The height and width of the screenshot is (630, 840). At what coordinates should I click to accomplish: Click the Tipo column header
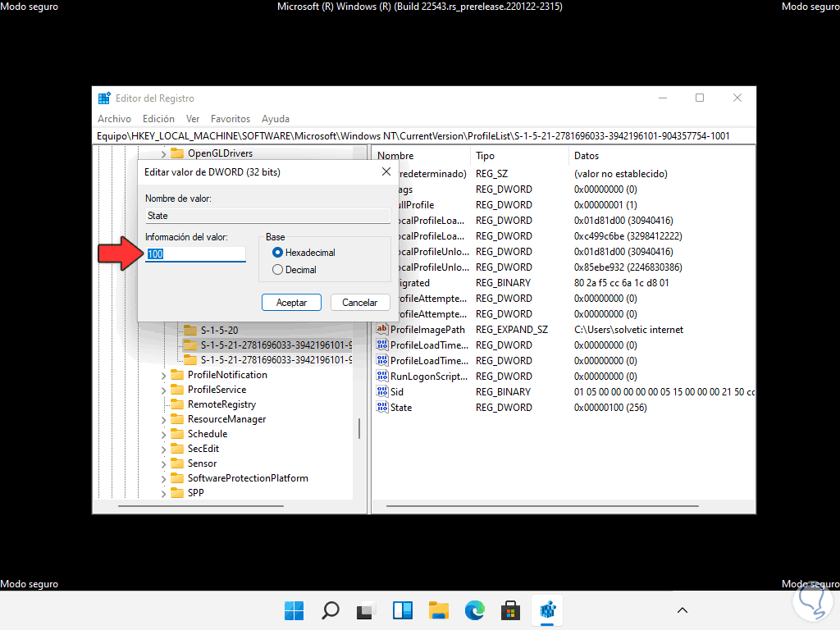[x=518, y=156]
